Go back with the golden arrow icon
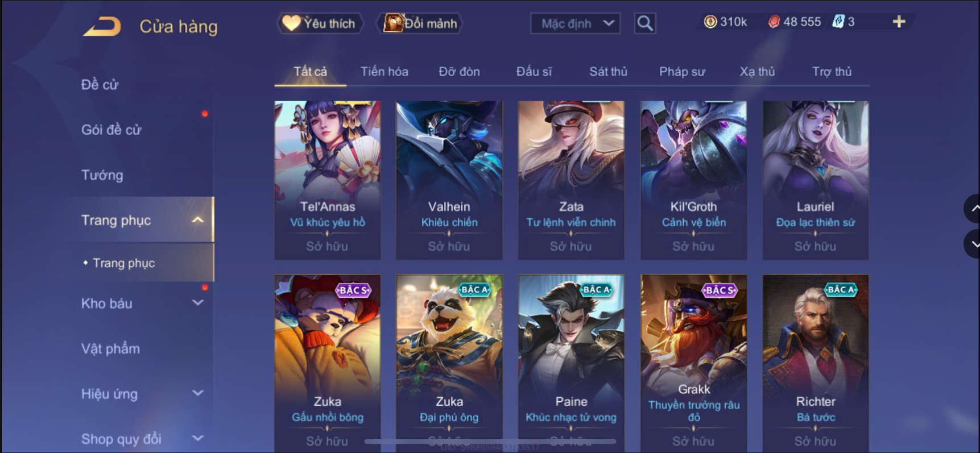 102,26
